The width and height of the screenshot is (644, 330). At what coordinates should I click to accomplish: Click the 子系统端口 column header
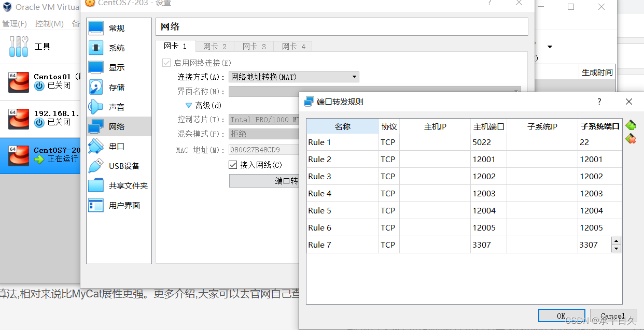(600, 126)
